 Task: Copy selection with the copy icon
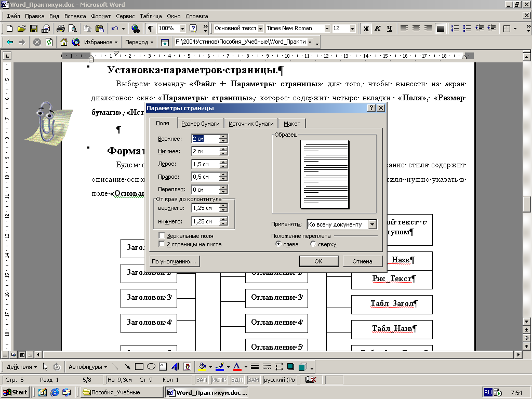tap(87, 29)
